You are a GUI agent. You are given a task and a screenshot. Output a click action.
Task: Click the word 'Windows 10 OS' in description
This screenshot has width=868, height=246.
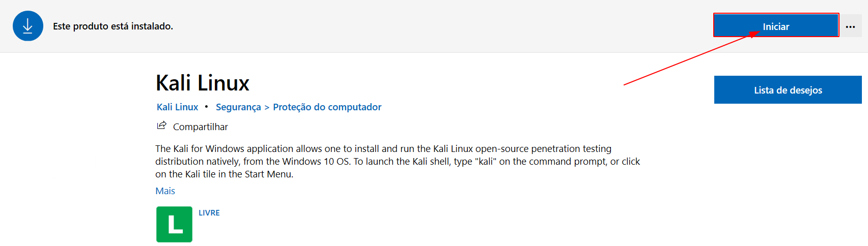coord(316,161)
